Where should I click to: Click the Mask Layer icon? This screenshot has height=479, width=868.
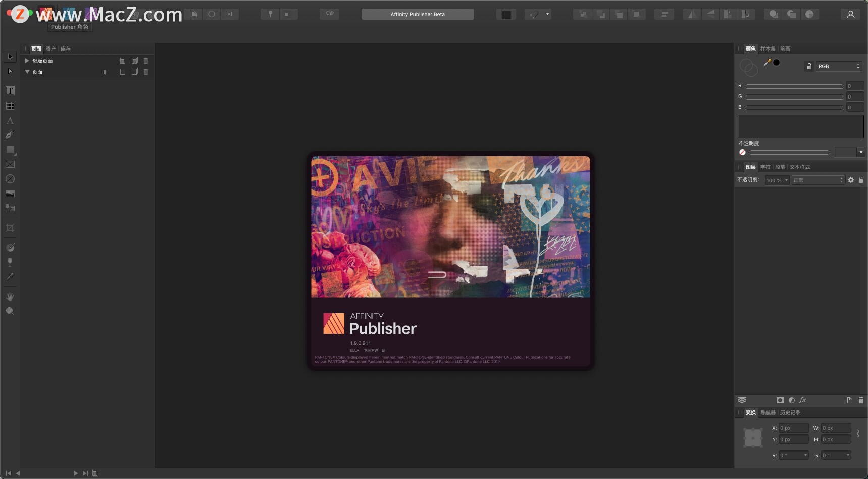[x=780, y=400]
